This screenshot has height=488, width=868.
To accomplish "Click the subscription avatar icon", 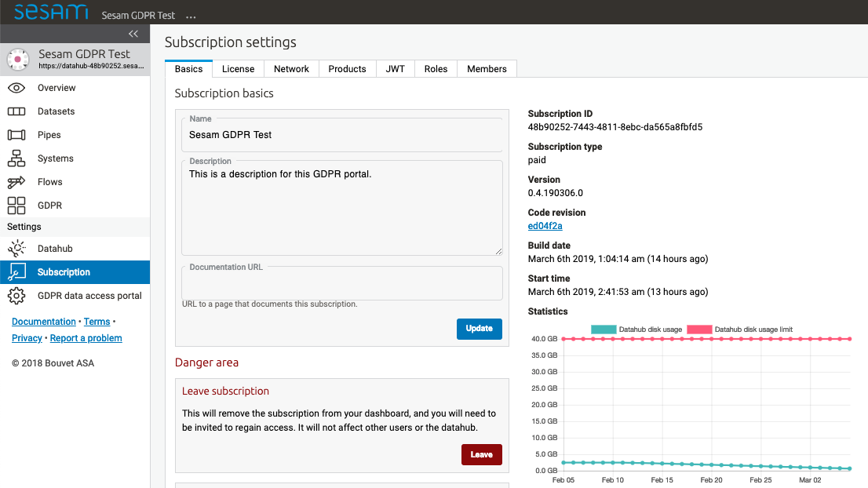I will (x=18, y=59).
